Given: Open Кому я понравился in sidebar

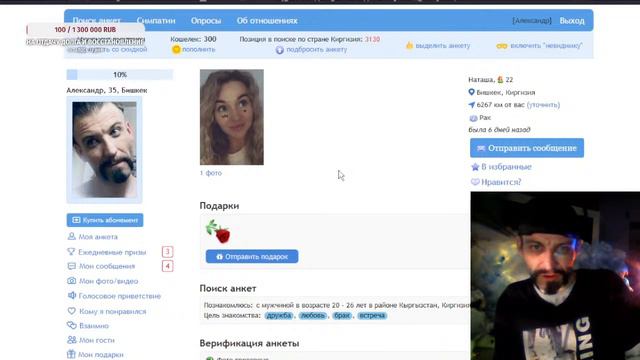Looking at the screenshot, I should [112, 311].
